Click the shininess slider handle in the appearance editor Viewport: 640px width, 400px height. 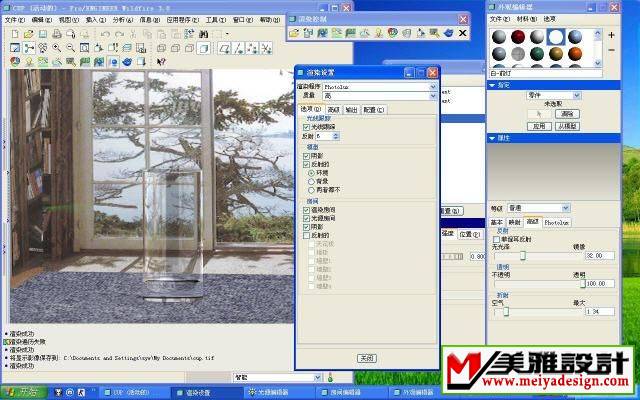522,256
